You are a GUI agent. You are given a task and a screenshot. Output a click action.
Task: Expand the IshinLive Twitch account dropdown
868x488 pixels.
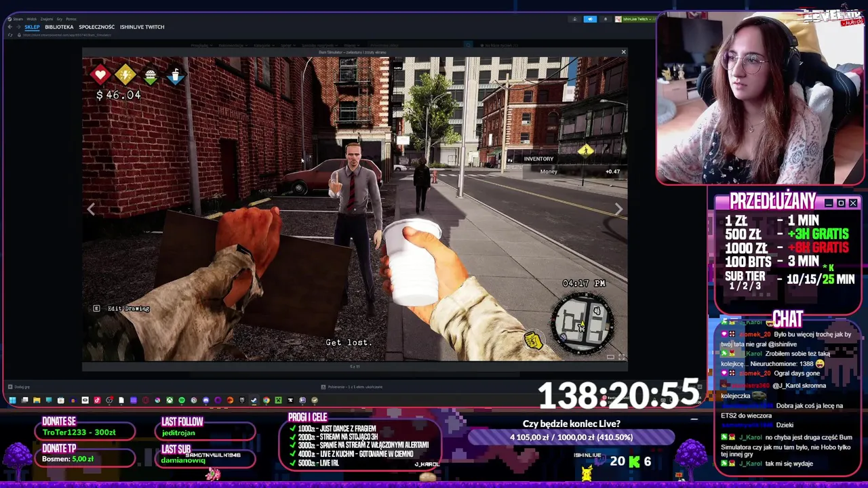pos(635,19)
